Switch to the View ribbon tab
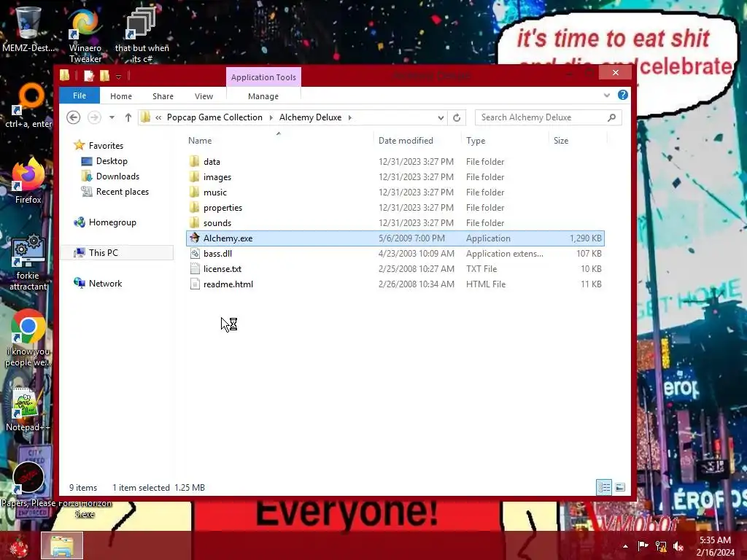Image resolution: width=747 pixels, height=560 pixels. point(204,96)
